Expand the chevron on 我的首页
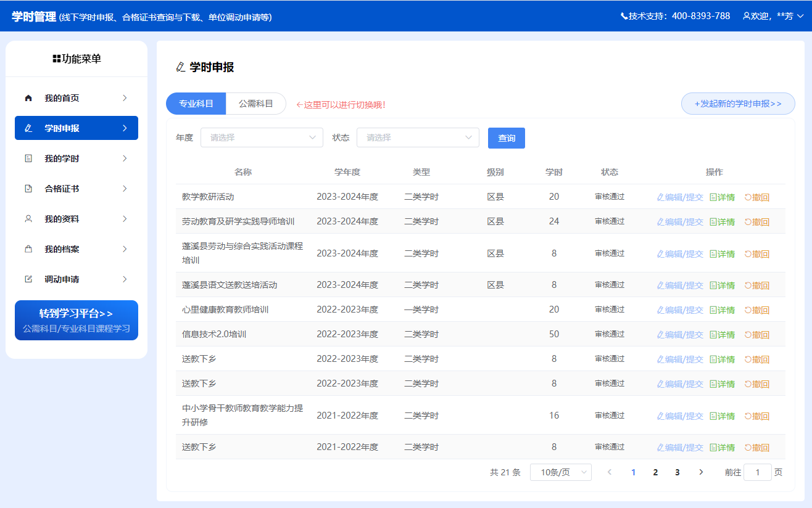The image size is (812, 508). (x=125, y=98)
